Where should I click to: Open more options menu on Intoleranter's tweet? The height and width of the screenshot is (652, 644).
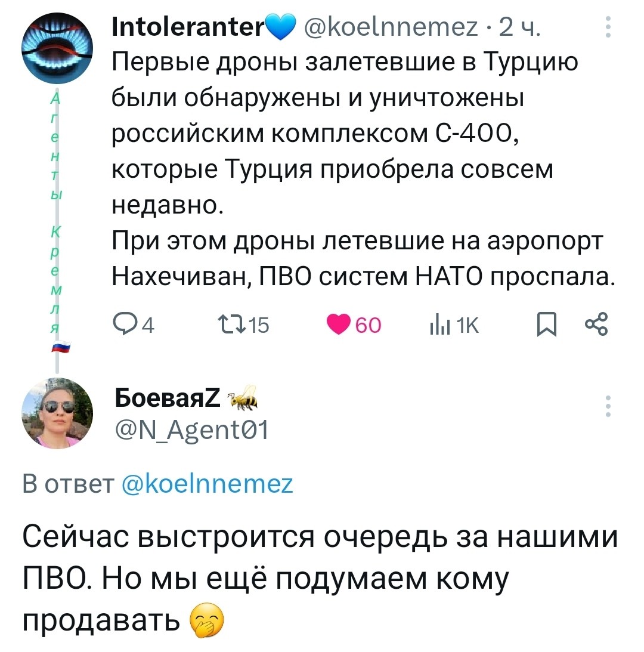pyautogui.click(x=608, y=27)
